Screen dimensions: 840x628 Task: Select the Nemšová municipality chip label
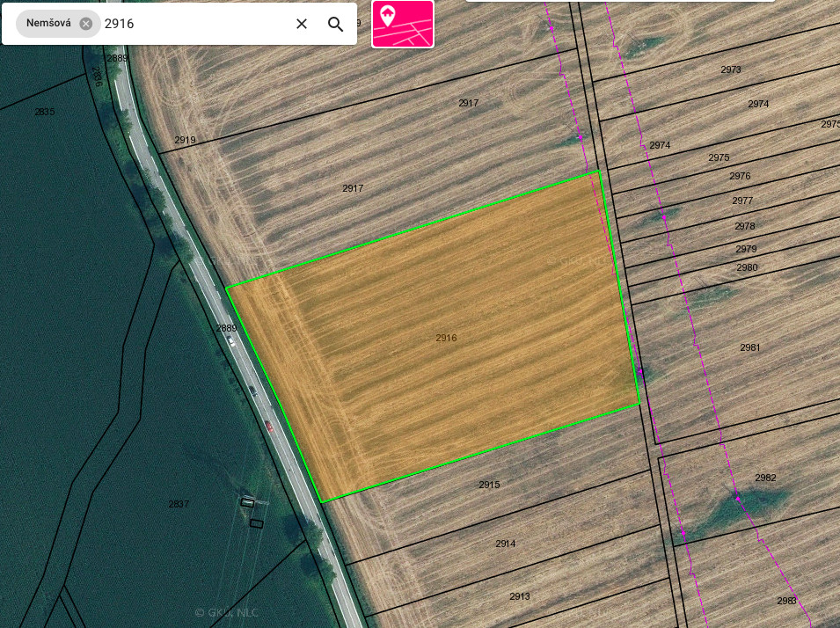click(48, 24)
